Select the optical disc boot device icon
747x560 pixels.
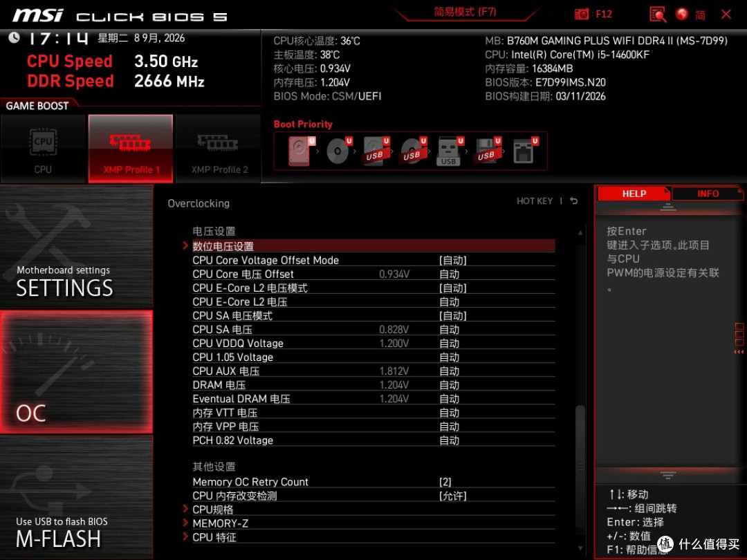(339, 151)
